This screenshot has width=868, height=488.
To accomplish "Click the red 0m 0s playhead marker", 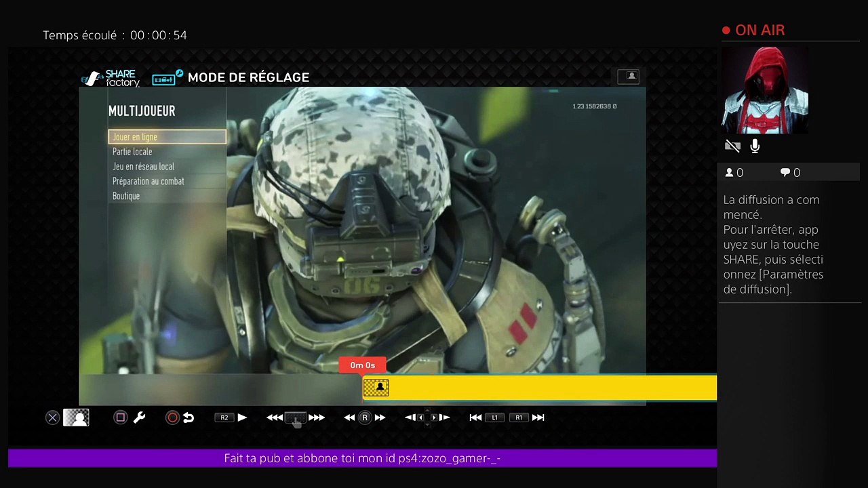I will pyautogui.click(x=362, y=365).
